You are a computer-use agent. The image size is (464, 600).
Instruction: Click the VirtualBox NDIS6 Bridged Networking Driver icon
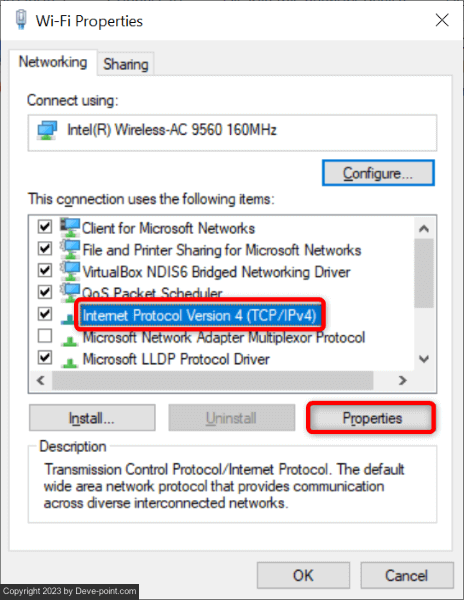70,271
